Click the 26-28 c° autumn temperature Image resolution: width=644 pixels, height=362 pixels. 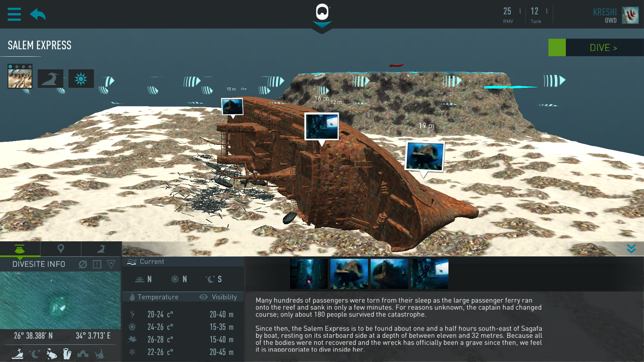[160, 340]
